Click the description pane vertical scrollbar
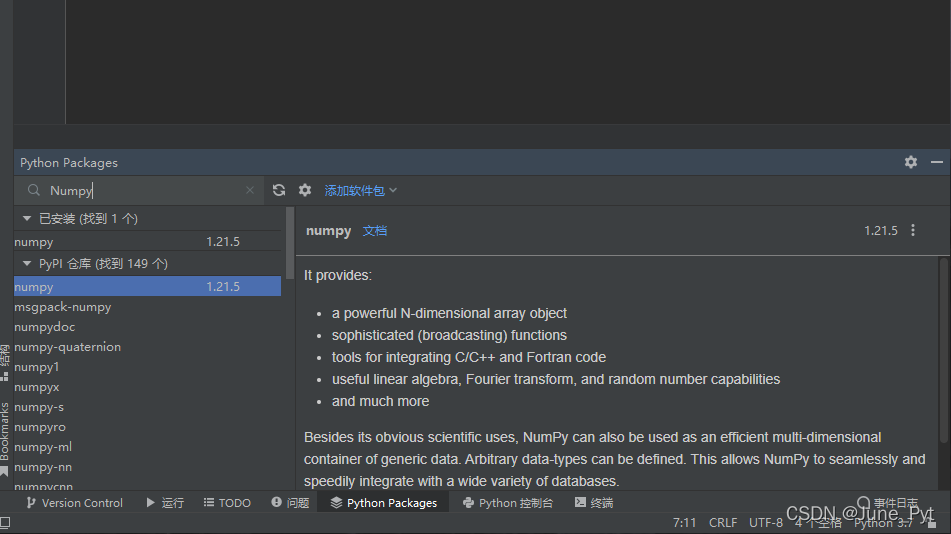Image resolution: width=951 pixels, height=534 pixels. 943,350
